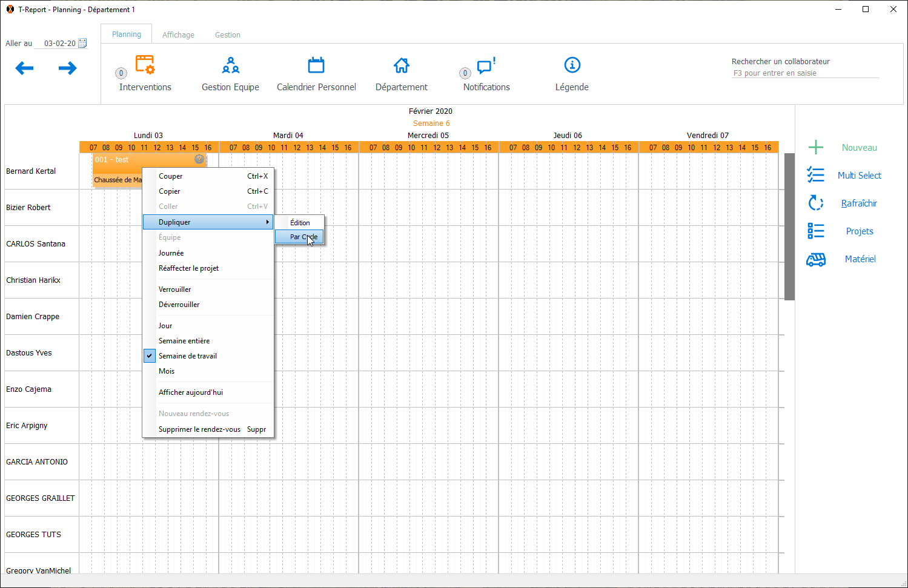Switch to the Affichage tab
Image resolution: width=908 pixels, height=588 pixels.
point(178,35)
